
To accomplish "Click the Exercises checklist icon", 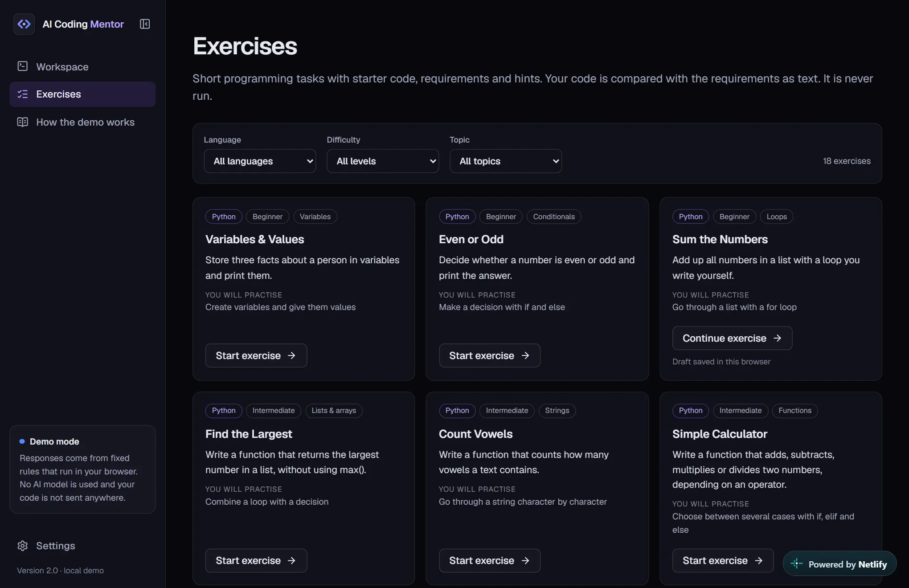I will click(x=22, y=94).
